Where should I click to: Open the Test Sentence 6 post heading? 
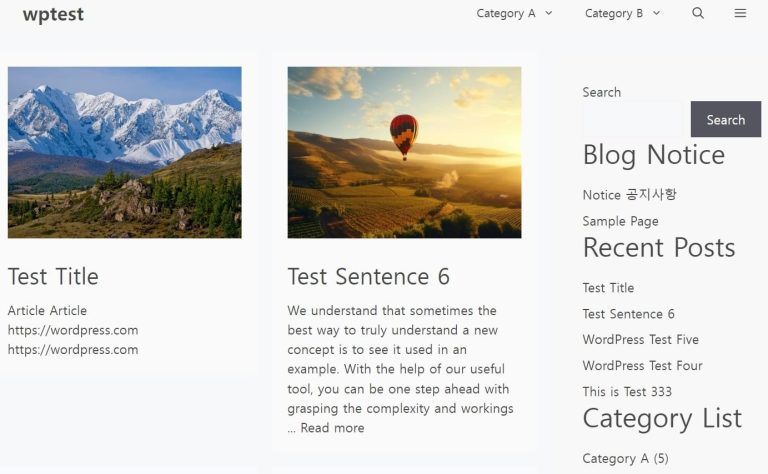tap(368, 276)
